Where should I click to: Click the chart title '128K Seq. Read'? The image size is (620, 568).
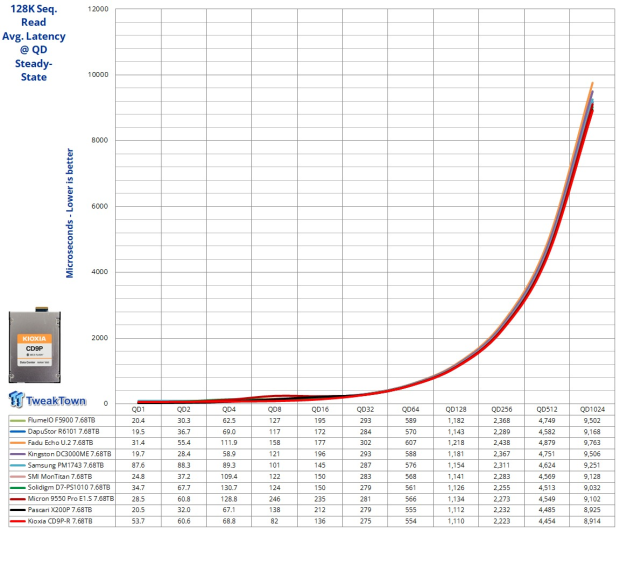pos(34,15)
